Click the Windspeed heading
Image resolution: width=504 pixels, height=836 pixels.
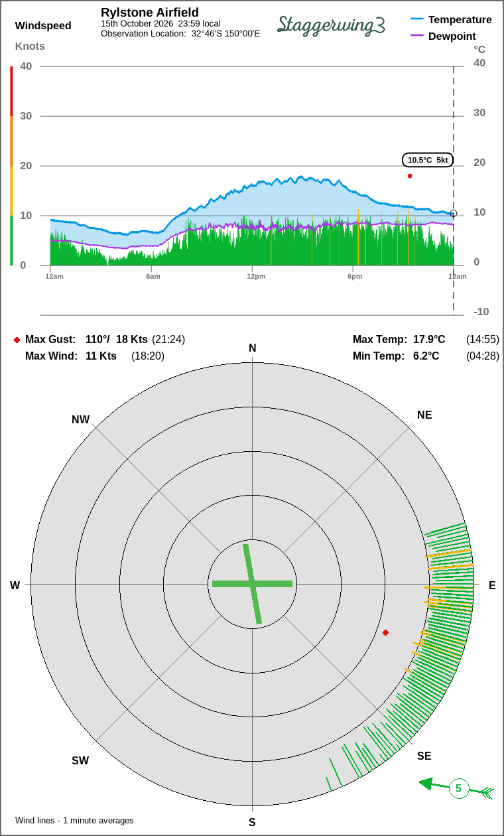point(43,26)
